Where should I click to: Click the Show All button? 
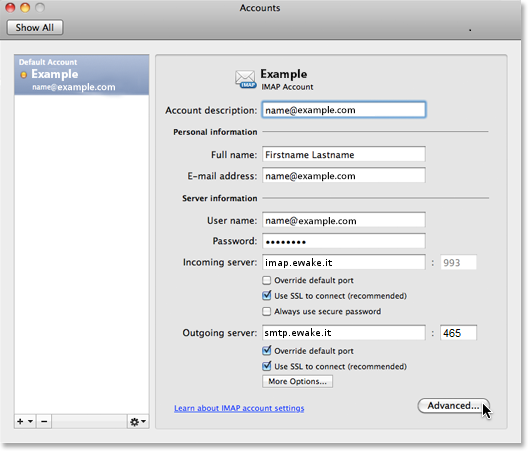pos(35,27)
